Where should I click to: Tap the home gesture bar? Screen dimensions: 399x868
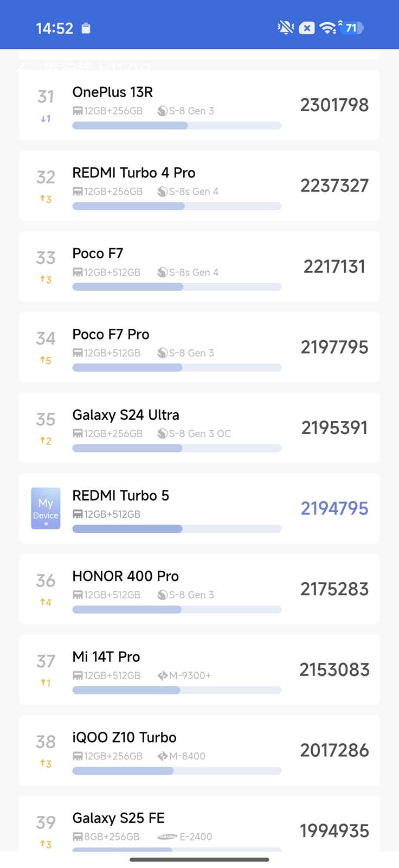[x=199, y=859]
